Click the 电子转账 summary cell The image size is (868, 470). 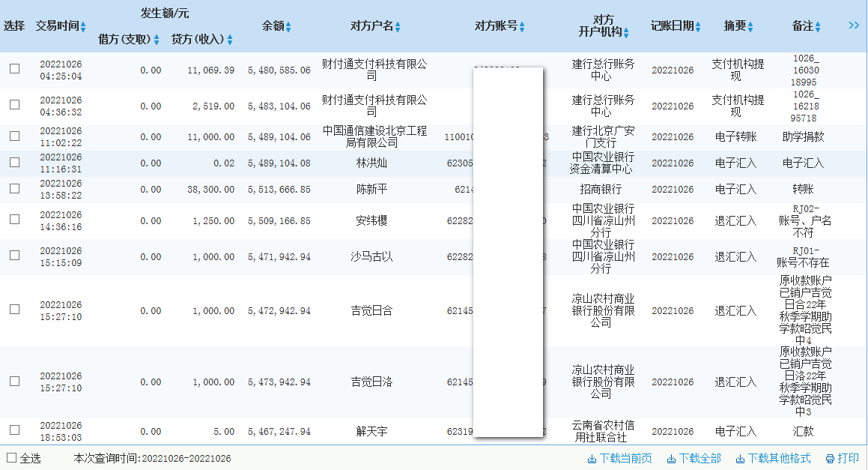click(735, 137)
